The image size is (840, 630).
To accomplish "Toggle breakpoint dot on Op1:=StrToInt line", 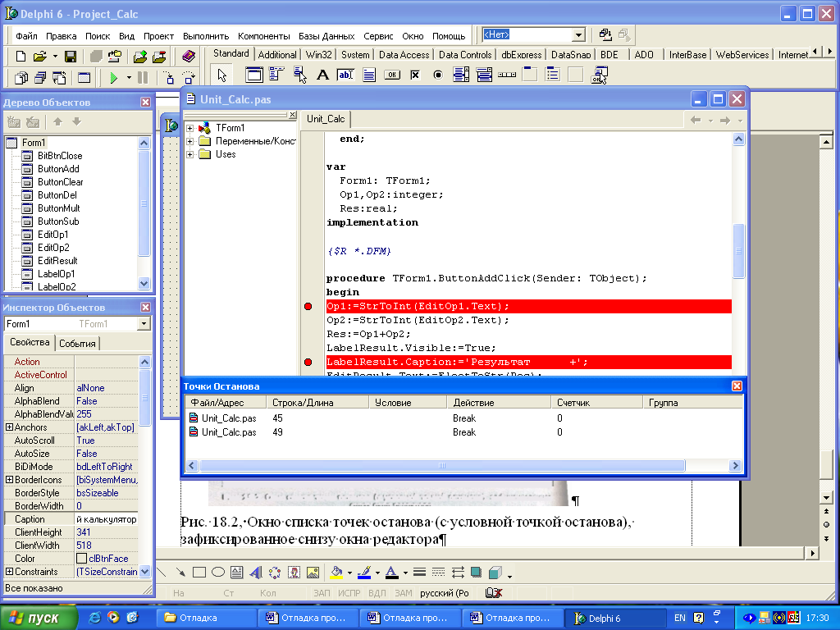I will (308, 307).
